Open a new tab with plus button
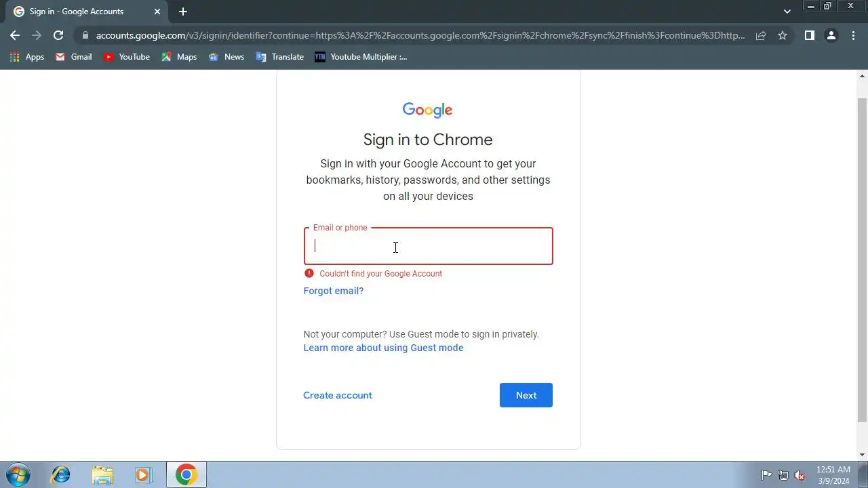This screenshot has height=488, width=868. (x=183, y=12)
